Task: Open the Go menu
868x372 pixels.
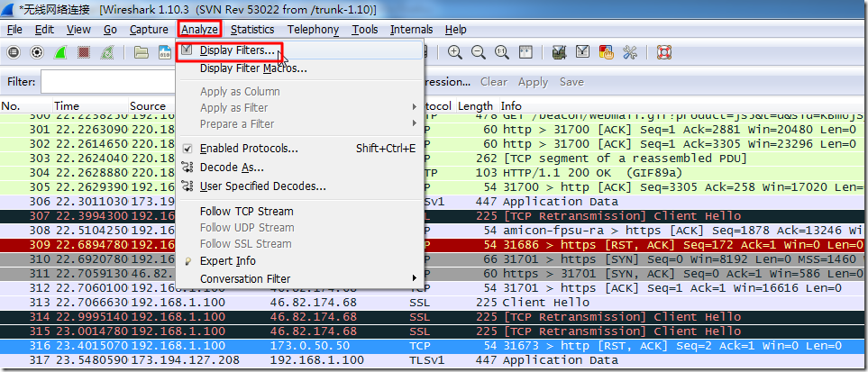Action: tap(110, 30)
